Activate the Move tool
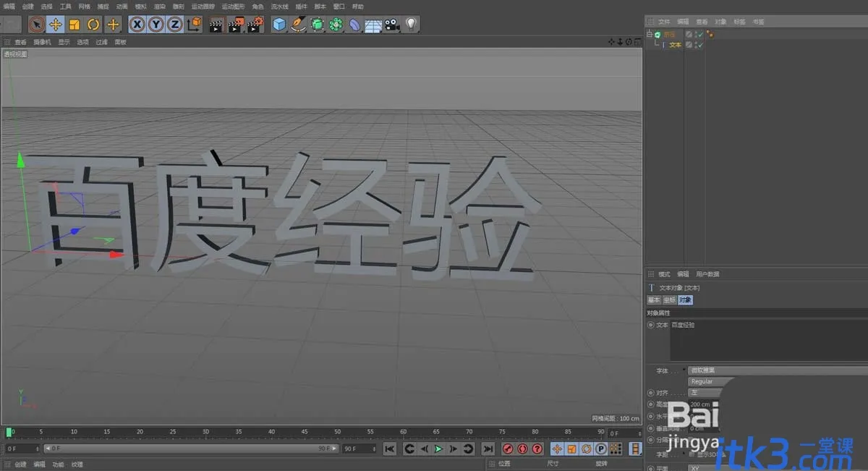 click(56, 25)
